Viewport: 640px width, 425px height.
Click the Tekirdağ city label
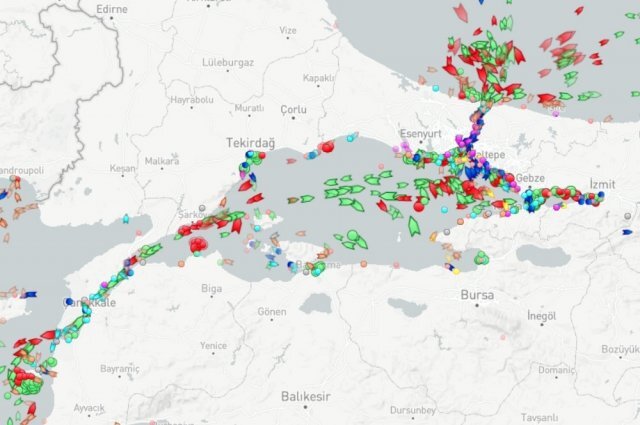251,143
